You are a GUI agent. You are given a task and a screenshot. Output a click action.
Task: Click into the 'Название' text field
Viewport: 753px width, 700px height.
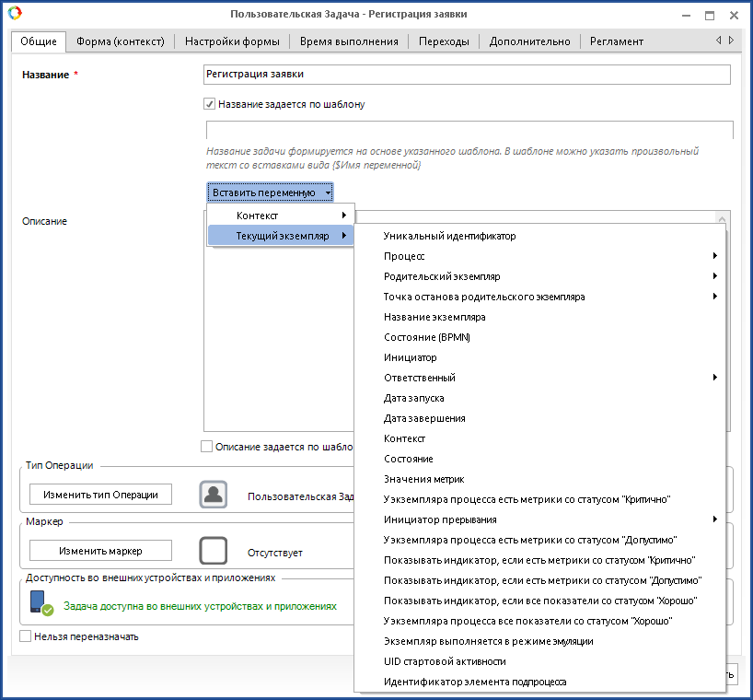(x=466, y=75)
